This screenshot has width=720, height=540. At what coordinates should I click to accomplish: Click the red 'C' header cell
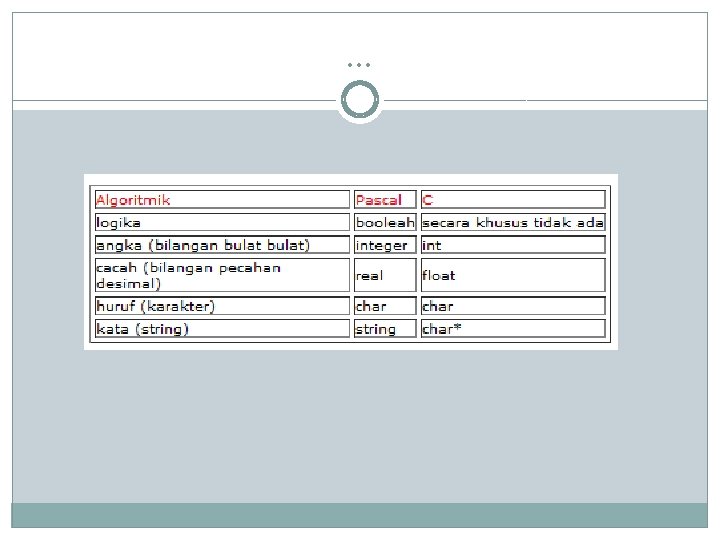point(513,200)
